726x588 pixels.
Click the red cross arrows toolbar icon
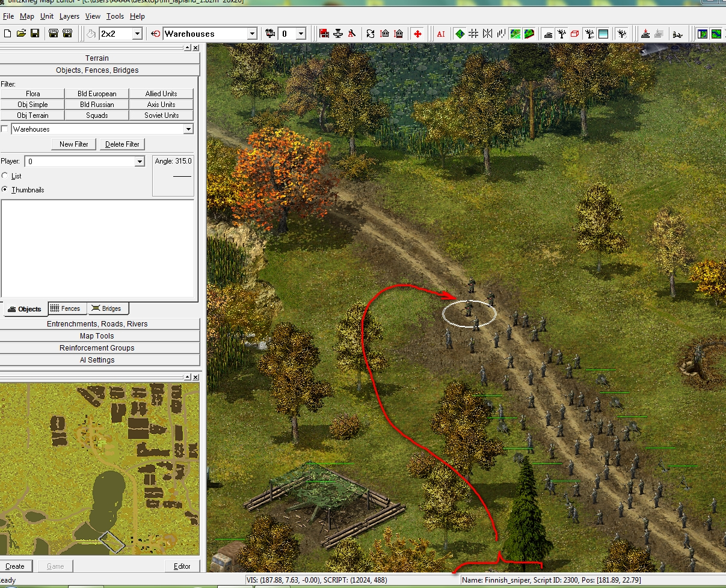click(417, 34)
